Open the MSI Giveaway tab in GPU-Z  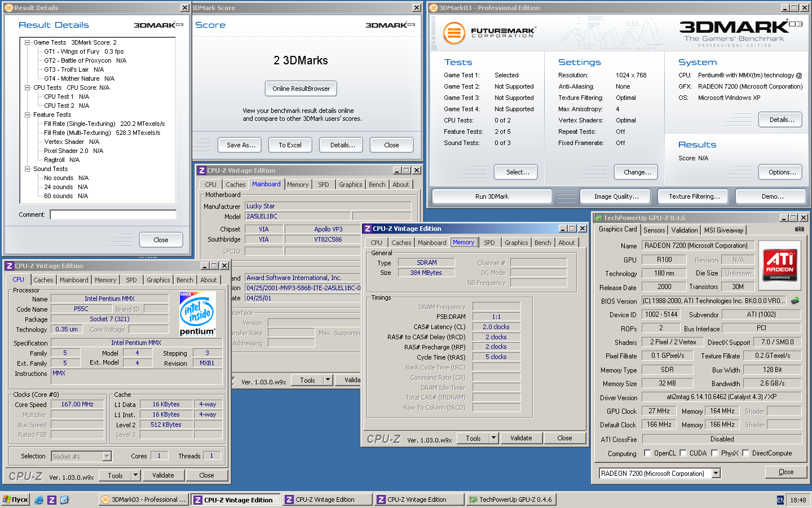[x=724, y=230]
